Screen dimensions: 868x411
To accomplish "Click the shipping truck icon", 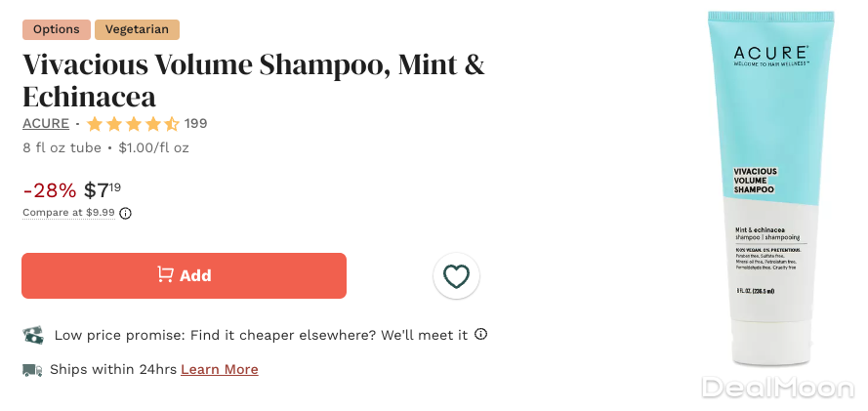I will [x=32, y=370].
